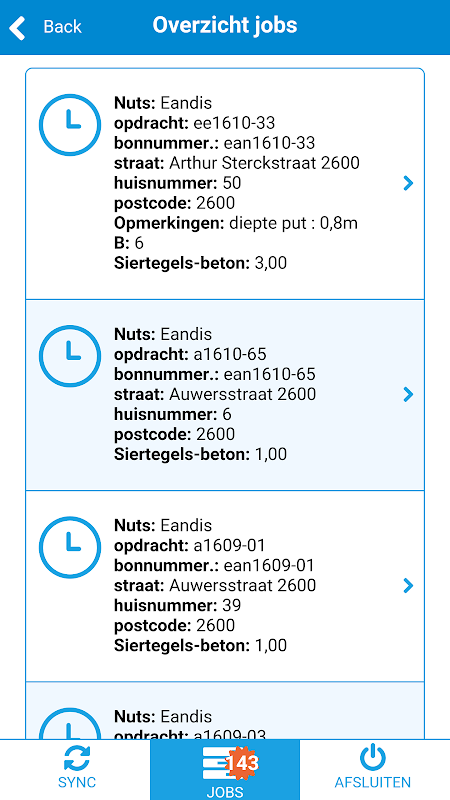The image size is (450, 800).
Task: Tap the clock icon for job a1609-01
Action: (70, 547)
